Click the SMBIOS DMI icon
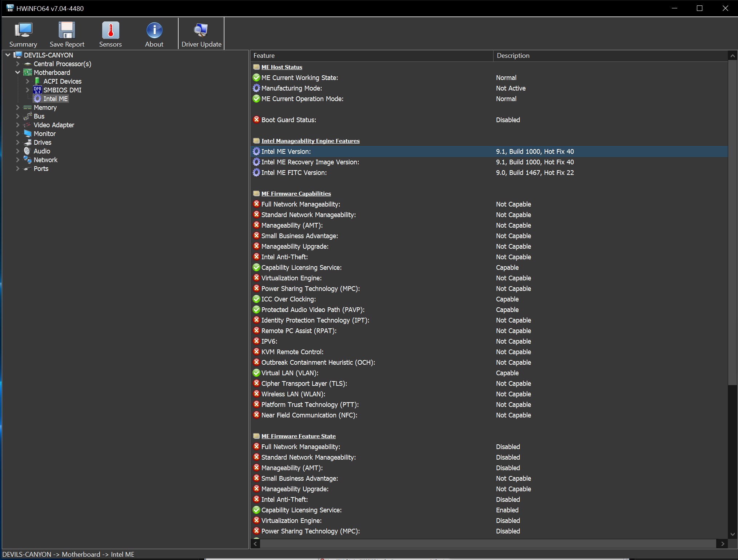Screen dimensions: 738x560 pos(37,90)
